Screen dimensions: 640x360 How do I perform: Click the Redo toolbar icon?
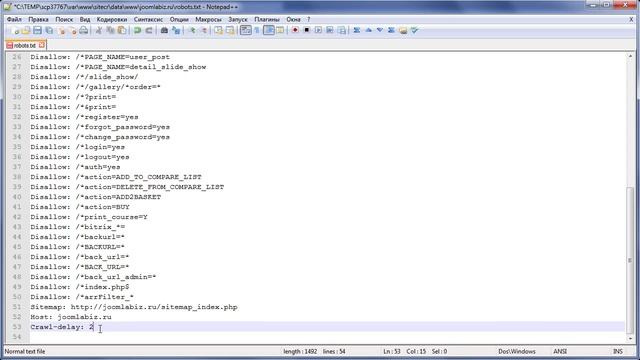[x=149, y=31]
